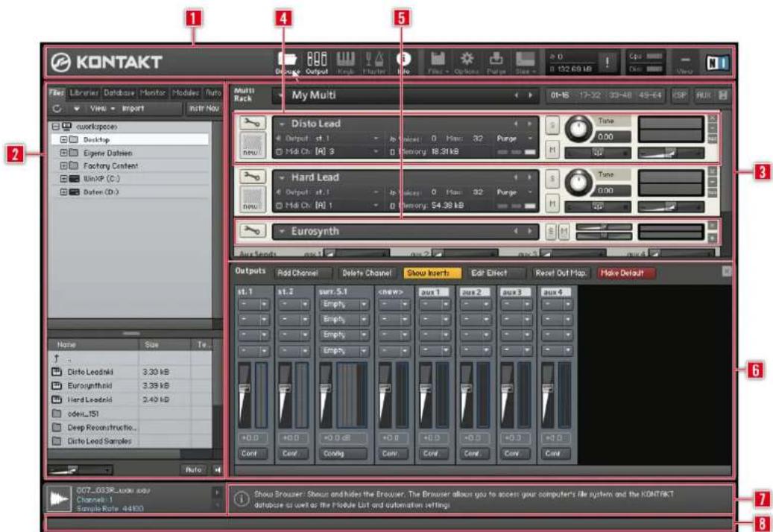This screenshot has height=532, width=773.
Task: Open Disto Lead wrench edit mode
Action: (x=253, y=123)
